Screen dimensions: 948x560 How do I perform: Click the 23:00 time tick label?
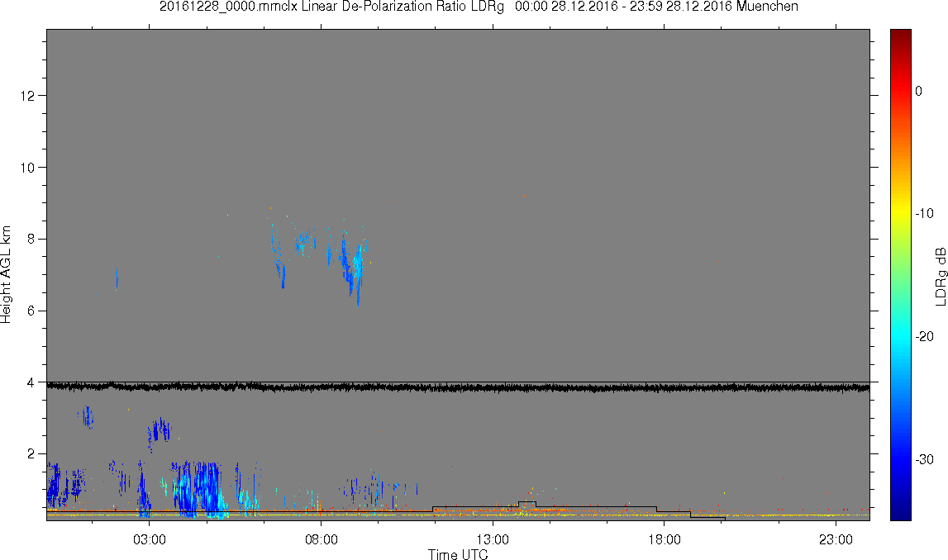click(x=836, y=539)
